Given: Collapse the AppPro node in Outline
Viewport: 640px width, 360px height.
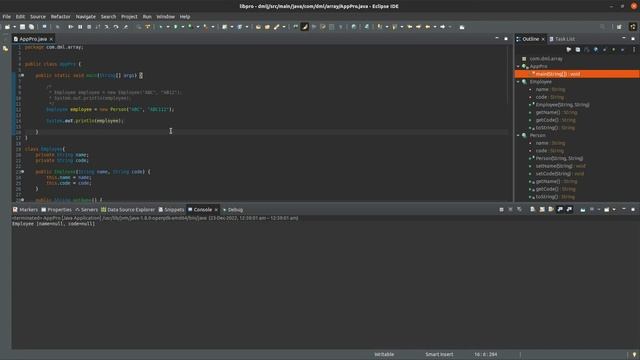Looking at the screenshot, I should click(x=518, y=66).
